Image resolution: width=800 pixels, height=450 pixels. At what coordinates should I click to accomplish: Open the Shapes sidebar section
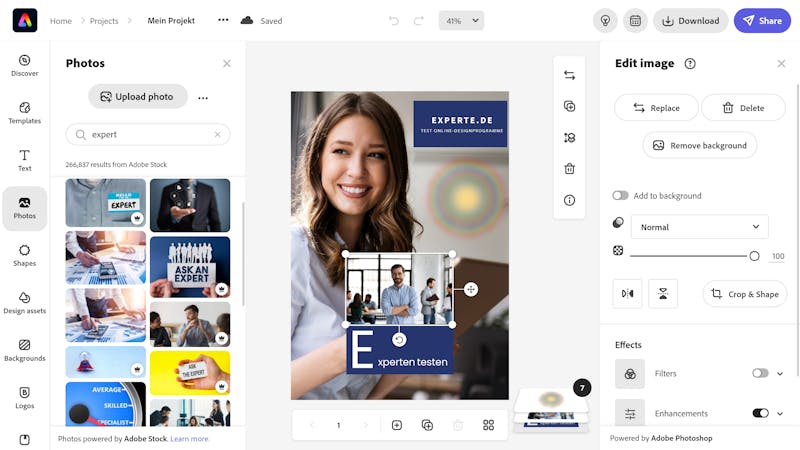tap(24, 255)
